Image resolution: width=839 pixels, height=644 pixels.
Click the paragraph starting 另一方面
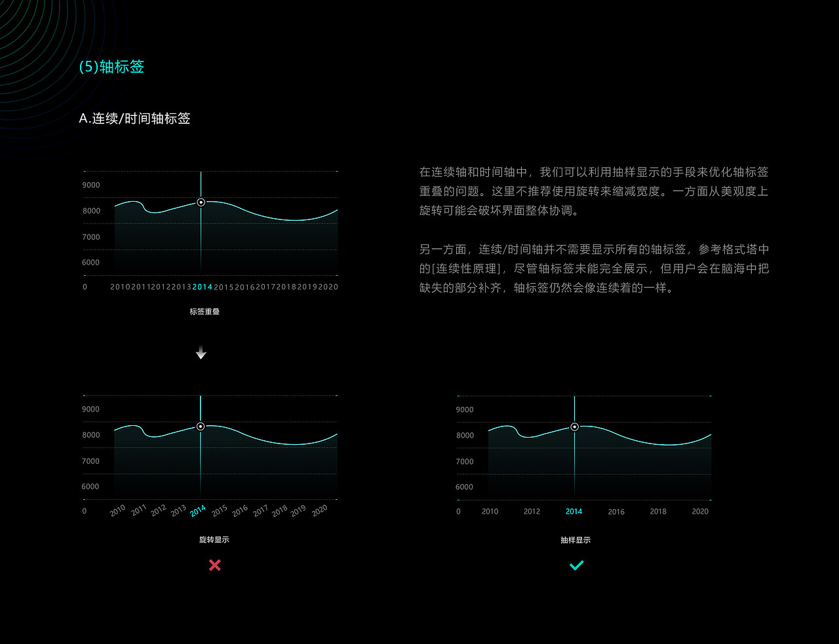[x=594, y=269]
